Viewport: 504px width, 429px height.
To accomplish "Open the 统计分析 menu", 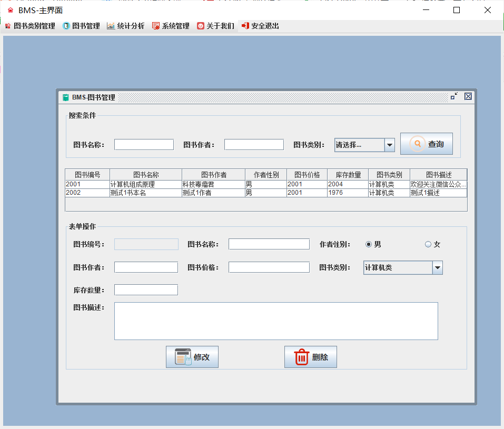I will click(x=126, y=26).
